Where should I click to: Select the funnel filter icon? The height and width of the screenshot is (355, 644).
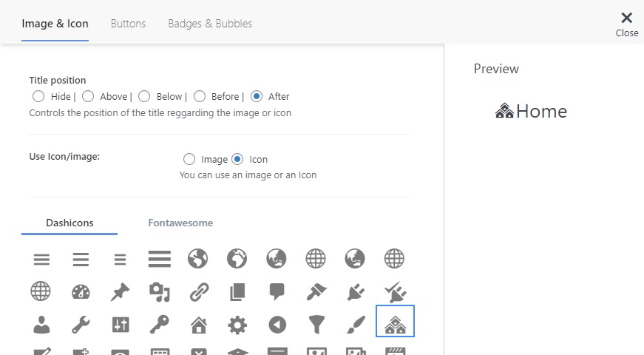tap(316, 325)
